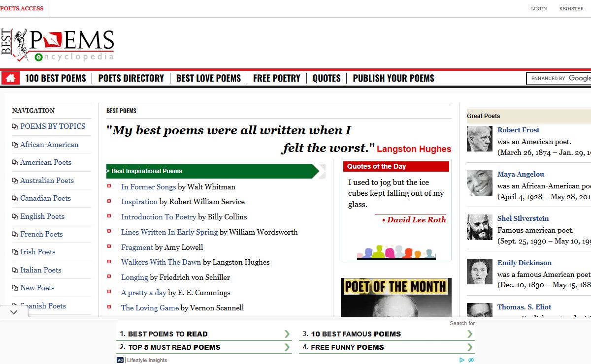Open Poems By Topics in navigation
591x364 pixels.
tap(53, 126)
